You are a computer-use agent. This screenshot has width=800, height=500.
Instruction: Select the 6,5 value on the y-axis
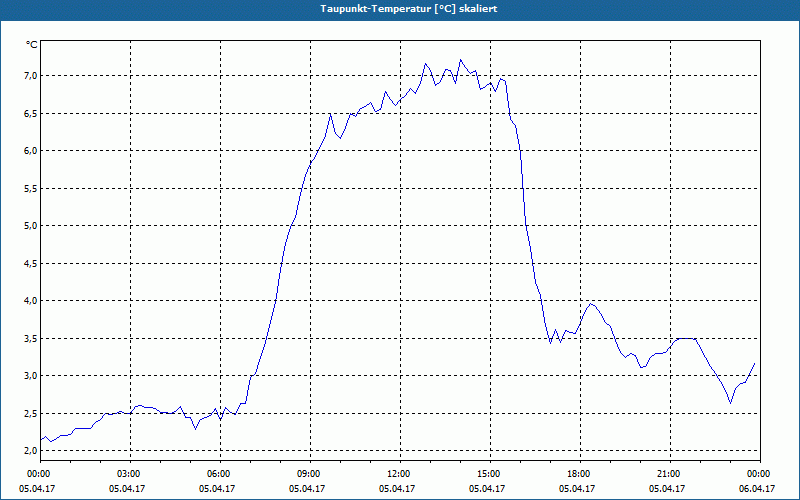(31, 113)
